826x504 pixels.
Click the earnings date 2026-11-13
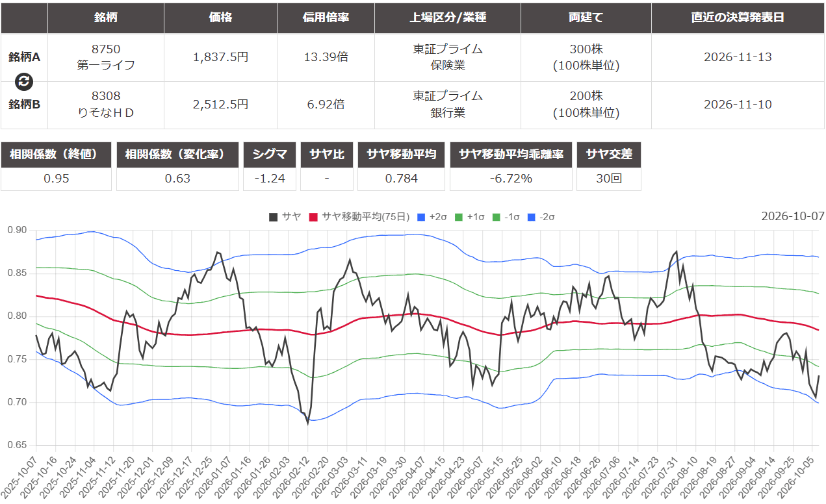738,57
